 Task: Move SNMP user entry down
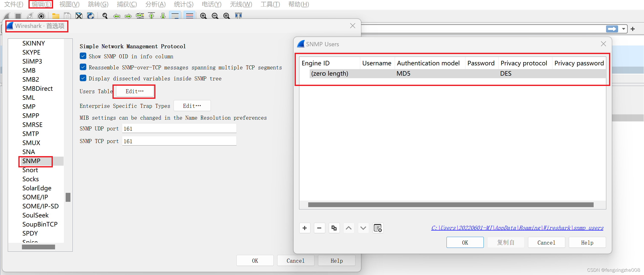(363, 228)
